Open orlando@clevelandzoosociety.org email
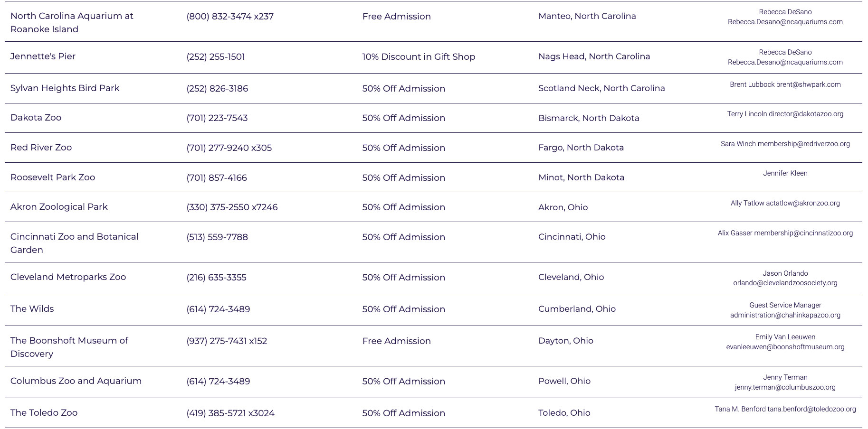The width and height of the screenshot is (868, 429). click(x=785, y=283)
